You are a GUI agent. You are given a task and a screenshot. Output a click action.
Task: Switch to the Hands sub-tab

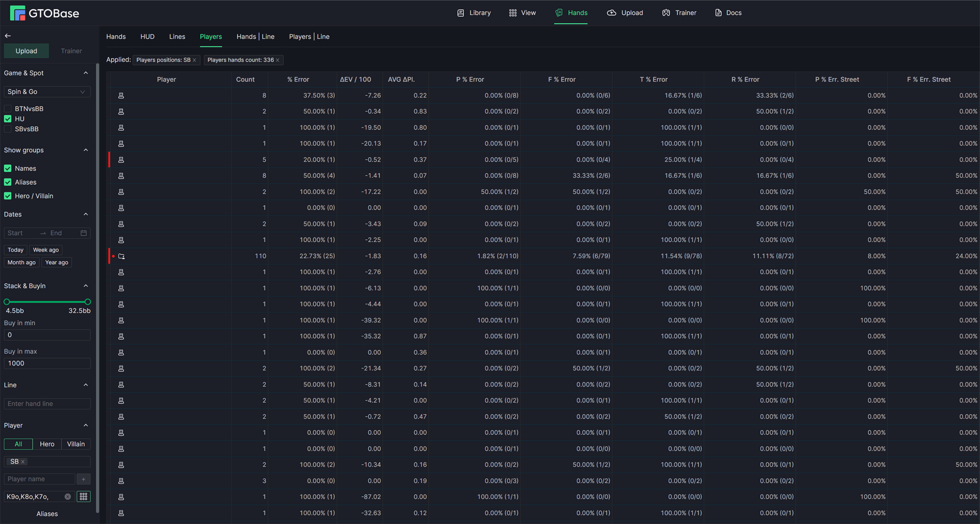pyautogui.click(x=116, y=37)
